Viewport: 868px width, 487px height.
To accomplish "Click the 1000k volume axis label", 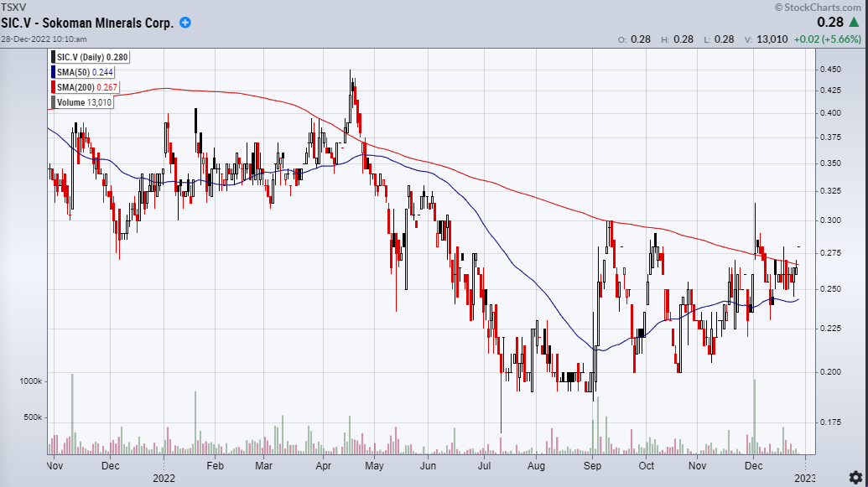I will tap(31, 381).
